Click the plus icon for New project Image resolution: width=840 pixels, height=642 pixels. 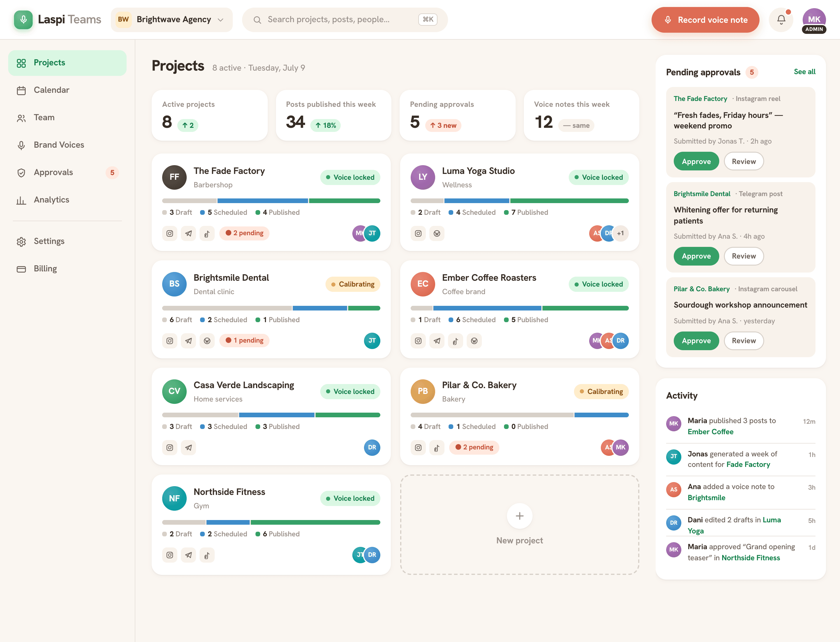tap(519, 516)
